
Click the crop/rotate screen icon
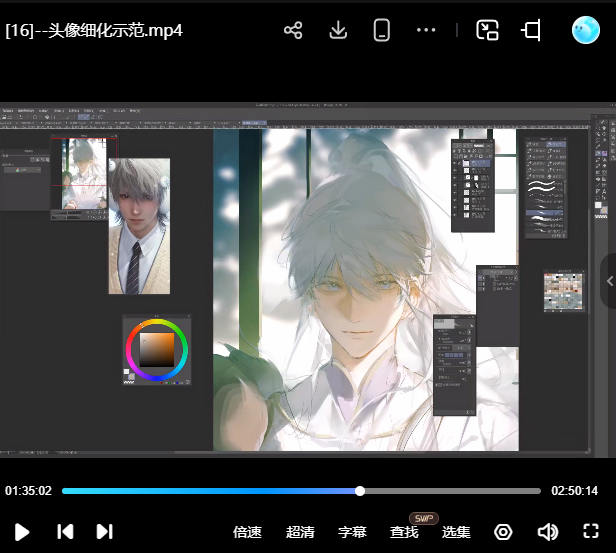tap(531, 30)
